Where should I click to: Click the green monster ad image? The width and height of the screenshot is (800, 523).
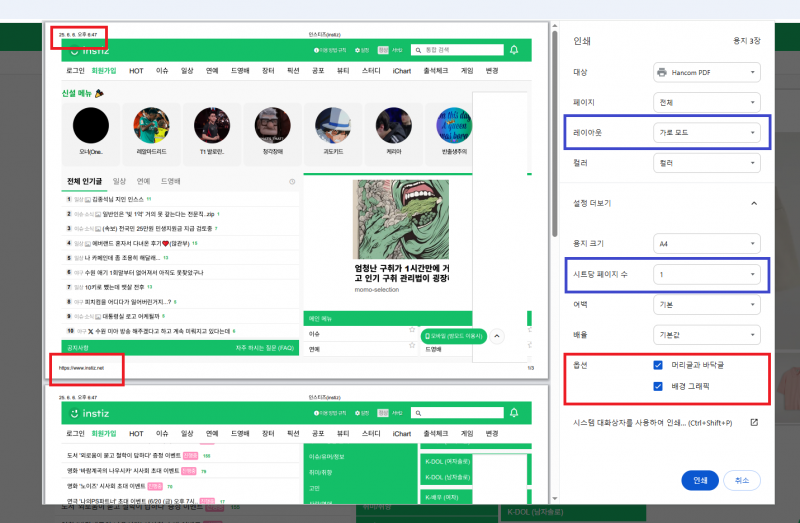[401, 219]
